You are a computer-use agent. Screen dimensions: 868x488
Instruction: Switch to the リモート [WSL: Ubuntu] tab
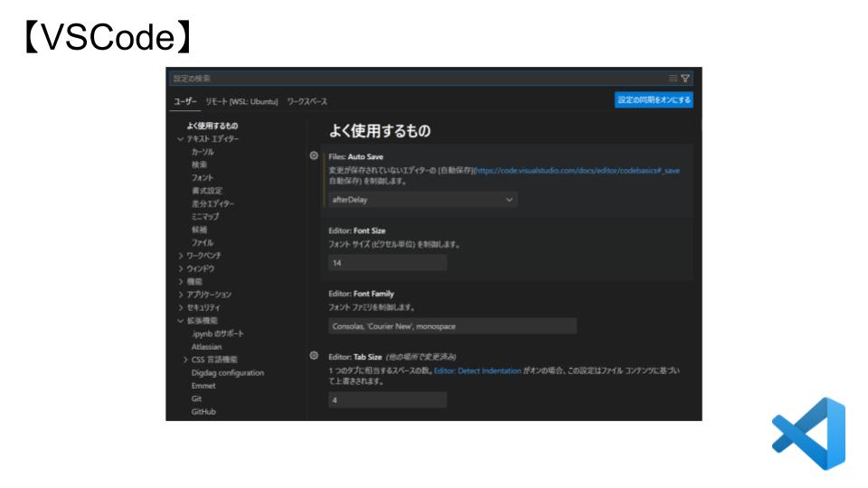(x=241, y=102)
